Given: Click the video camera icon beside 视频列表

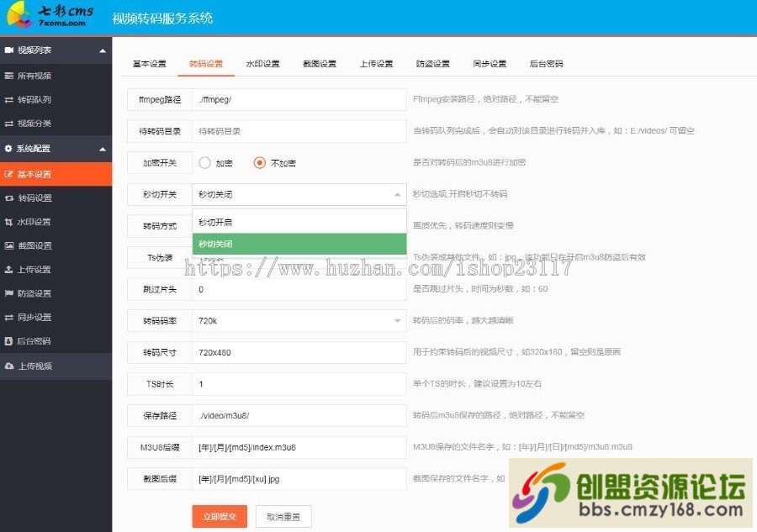Looking at the screenshot, I should tap(9, 50).
